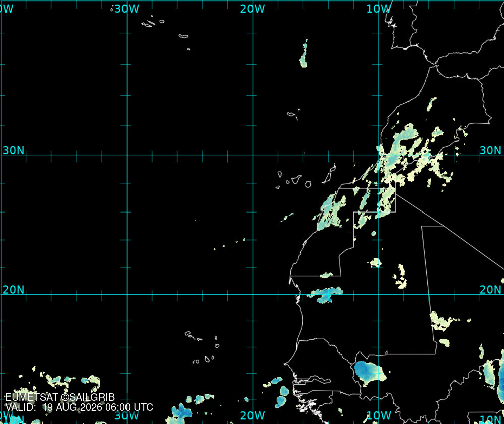Click the 20N latitude label on left
This screenshot has width=504, height=424.
[13, 290]
